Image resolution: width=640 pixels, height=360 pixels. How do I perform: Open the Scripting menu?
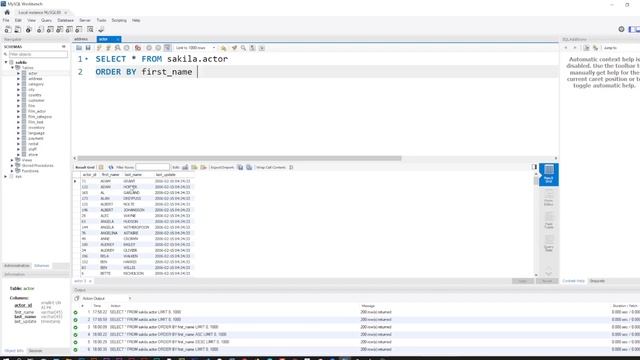pyautogui.click(x=119, y=20)
